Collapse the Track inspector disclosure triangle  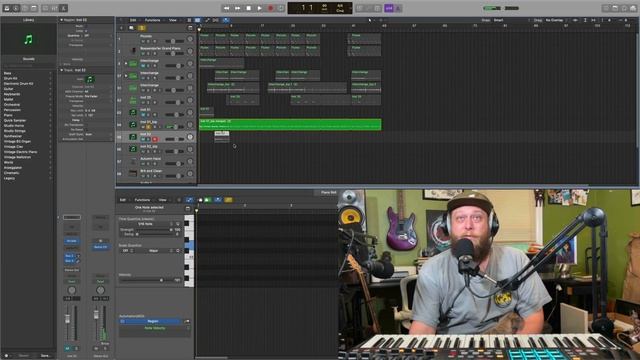pos(62,70)
